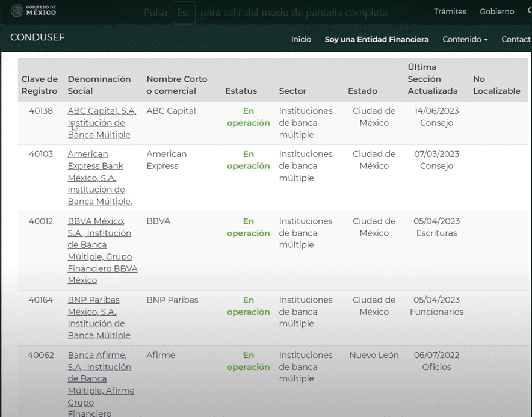Open the Trámites top bar link
Screen dimensions: 532x417
click(x=450, y=11)
